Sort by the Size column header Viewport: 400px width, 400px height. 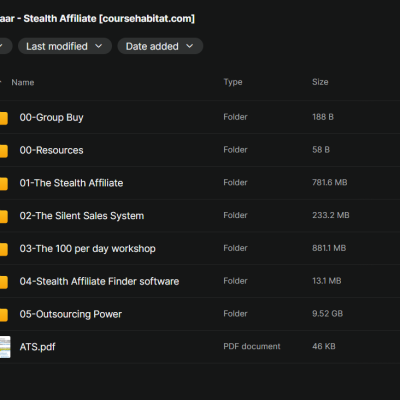320,82
